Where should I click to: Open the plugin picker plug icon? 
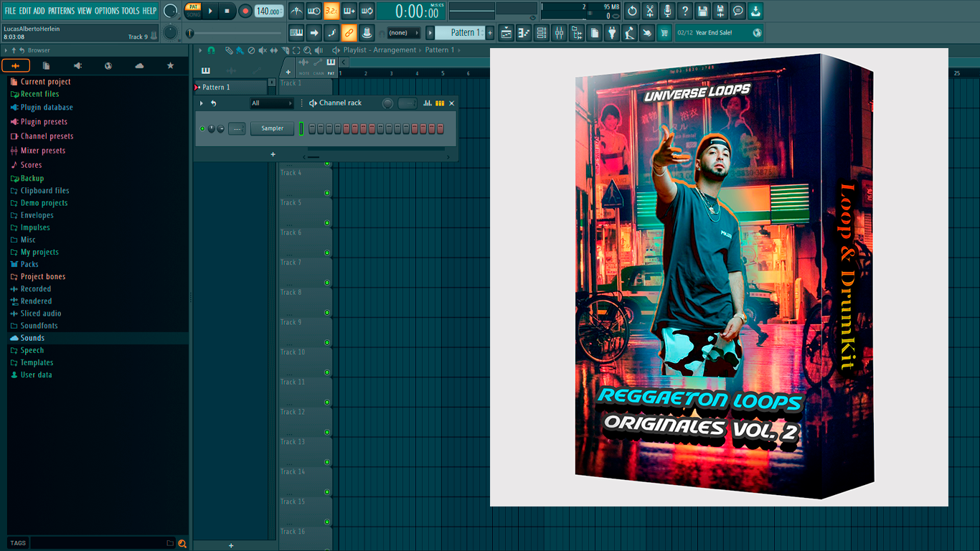612,33
